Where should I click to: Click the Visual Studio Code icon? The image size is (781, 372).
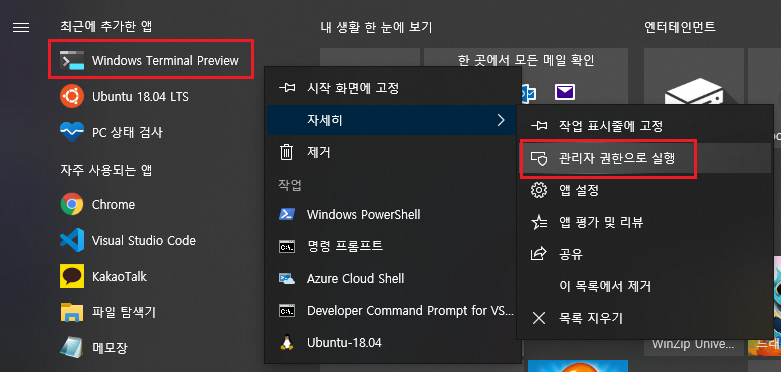tap(72, 241)
